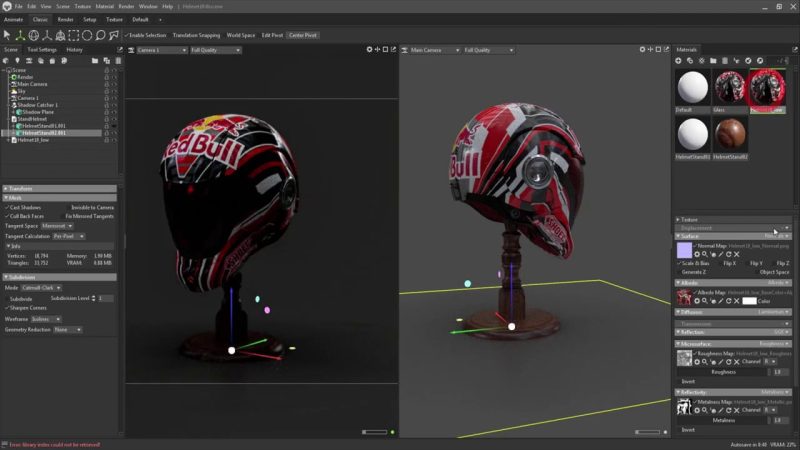This screenshot has width=800, height=450.
Task: Click the Edit Pivot button
Action: pos(272,35)
